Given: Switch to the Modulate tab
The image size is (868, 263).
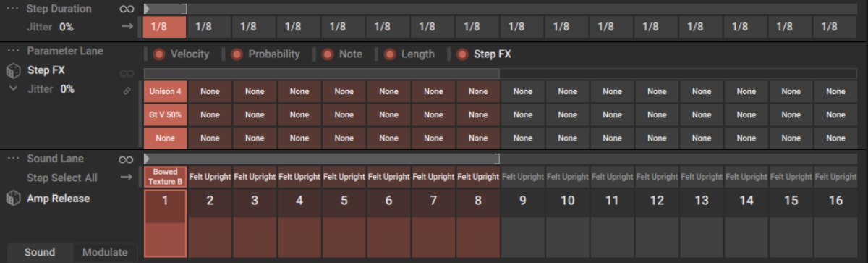Looking at the screenshot, I should pos(105,252).
